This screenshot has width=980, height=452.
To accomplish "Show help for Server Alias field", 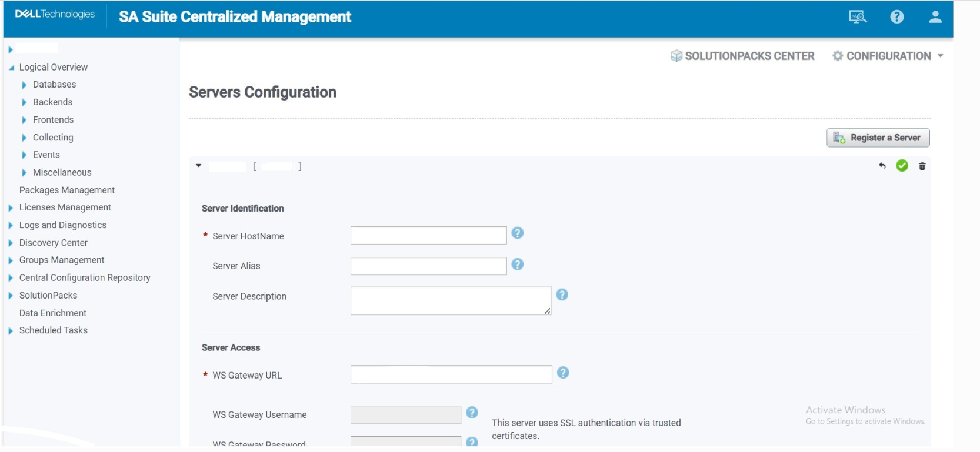I will pyautogui.click(x=517, y=264).
